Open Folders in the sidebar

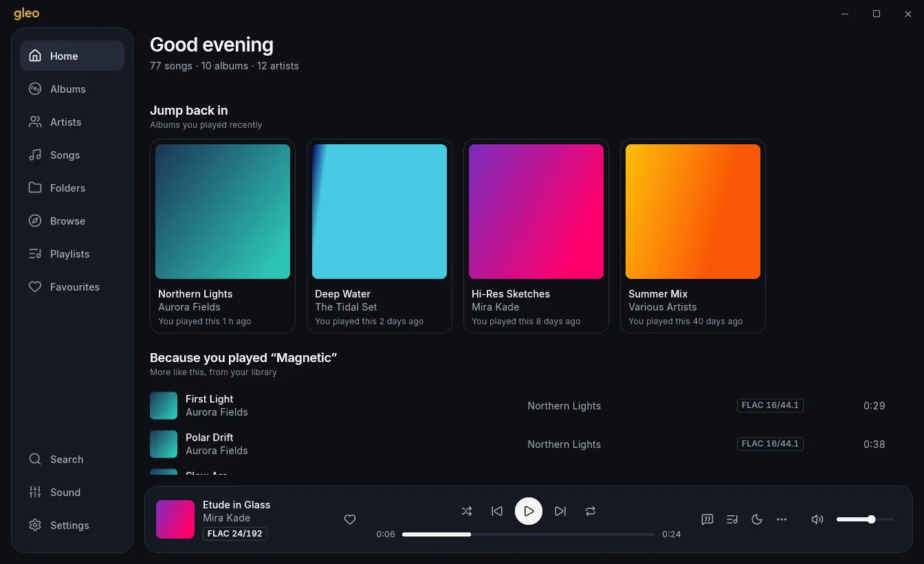72,188
